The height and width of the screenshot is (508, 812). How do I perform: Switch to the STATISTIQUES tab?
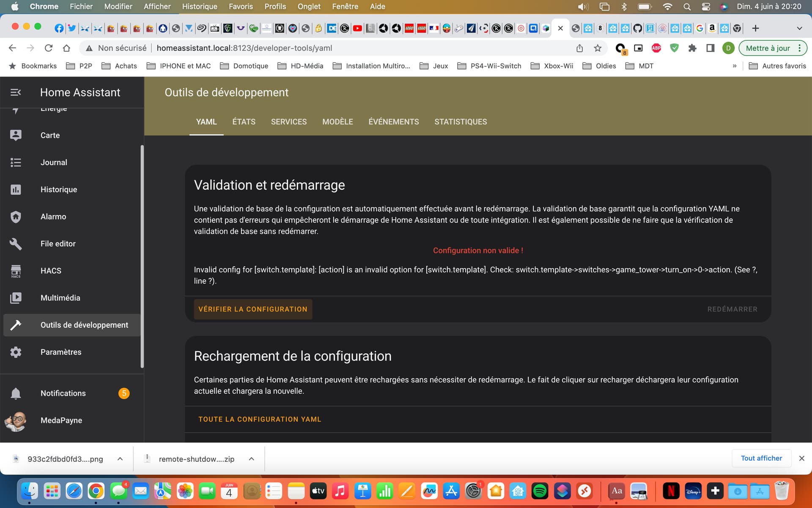[x=461, y=122]
